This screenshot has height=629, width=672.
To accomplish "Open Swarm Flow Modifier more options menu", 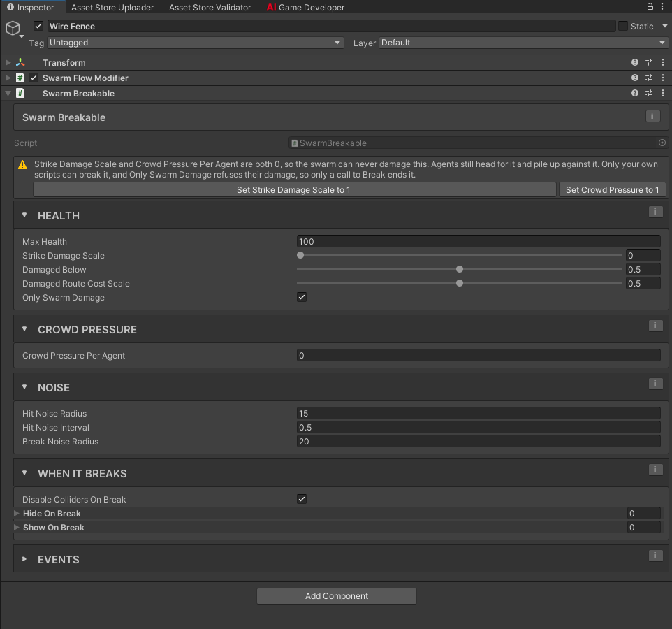I will point(663,78).
